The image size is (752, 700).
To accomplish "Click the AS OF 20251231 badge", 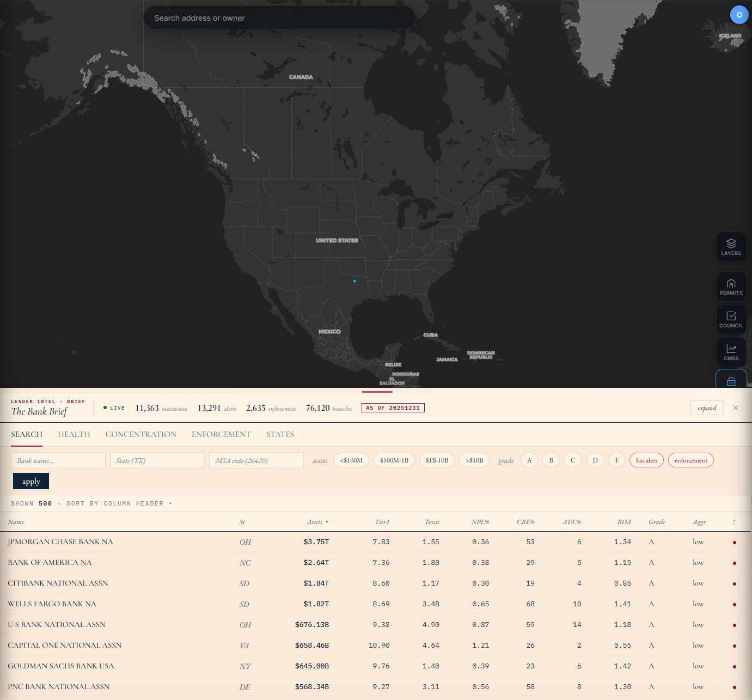I will 393,407.
